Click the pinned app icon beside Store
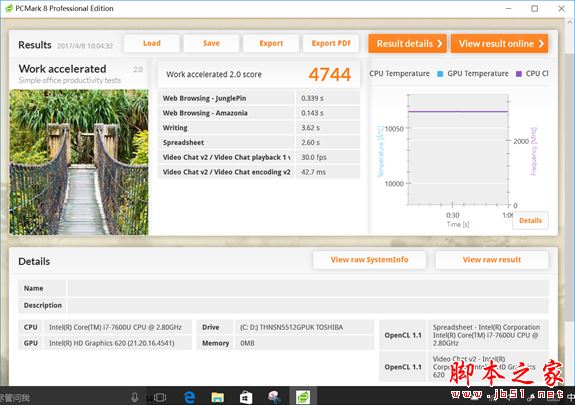The image size is (575, 405). click(274, 397)
